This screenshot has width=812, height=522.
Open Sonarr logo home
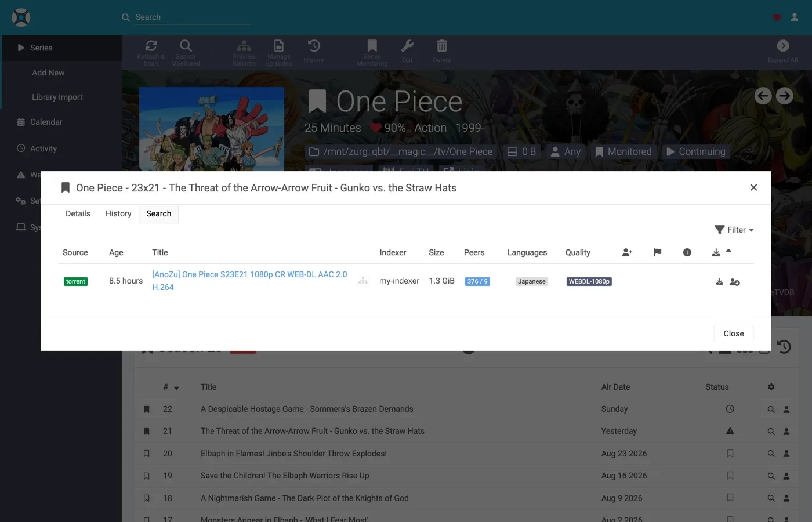point(21,17)
